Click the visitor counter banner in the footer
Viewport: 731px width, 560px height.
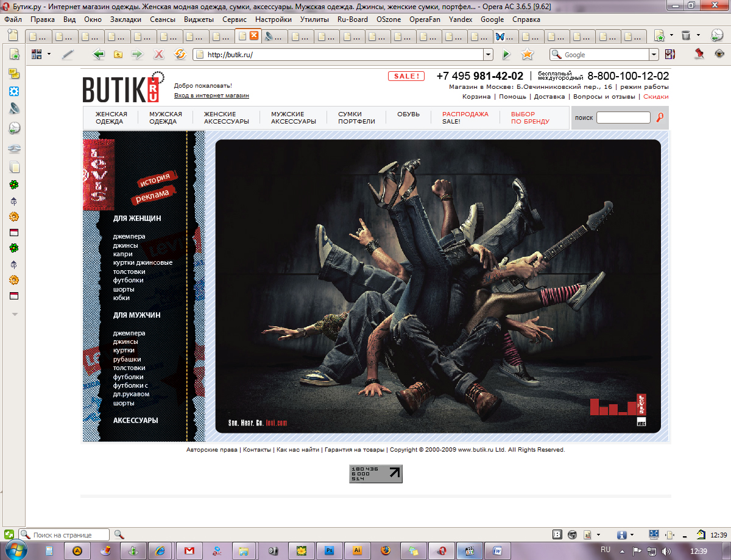point(376,474)
